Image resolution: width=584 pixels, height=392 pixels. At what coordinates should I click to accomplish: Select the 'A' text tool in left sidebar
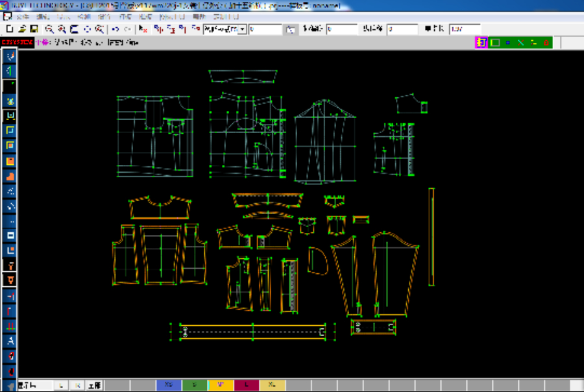click(10, 341)
